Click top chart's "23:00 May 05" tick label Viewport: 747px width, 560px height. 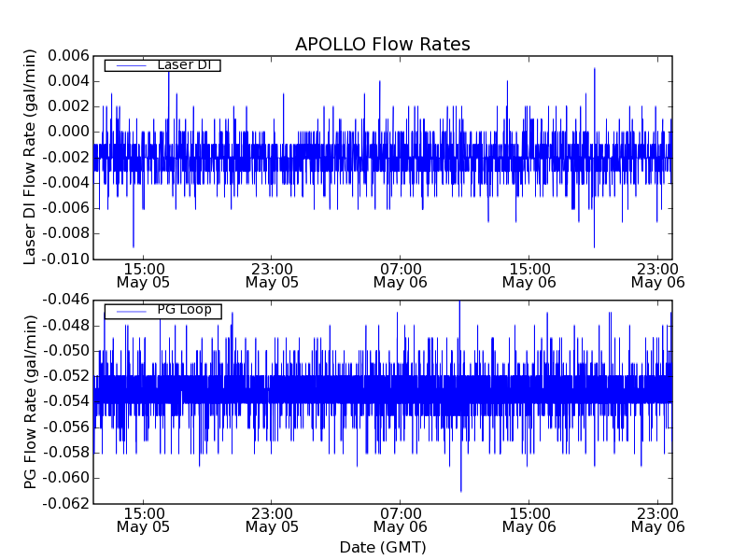click(272, 274)
